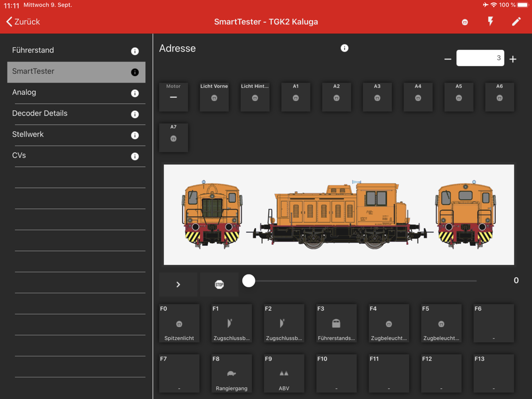Show info for Decoder Details

click(135, 114)
